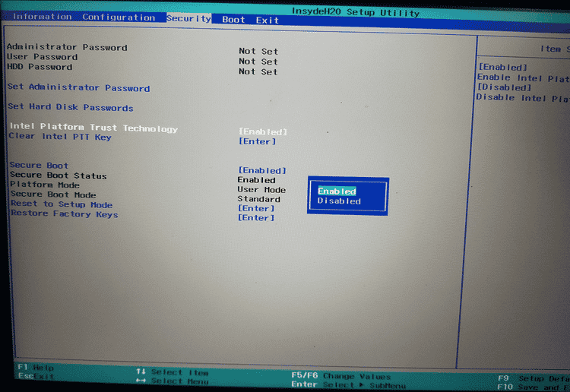Click the Esc Exit hint

(36, 376)
